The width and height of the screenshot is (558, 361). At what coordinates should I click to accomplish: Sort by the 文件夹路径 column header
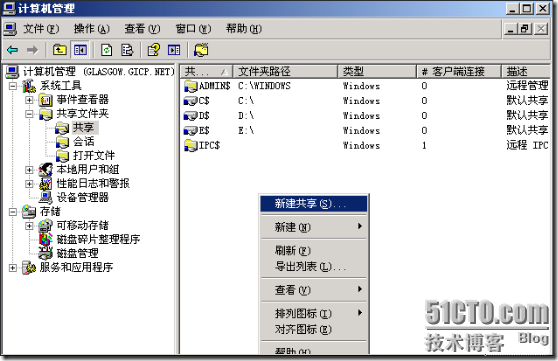(x=285, y=72)
